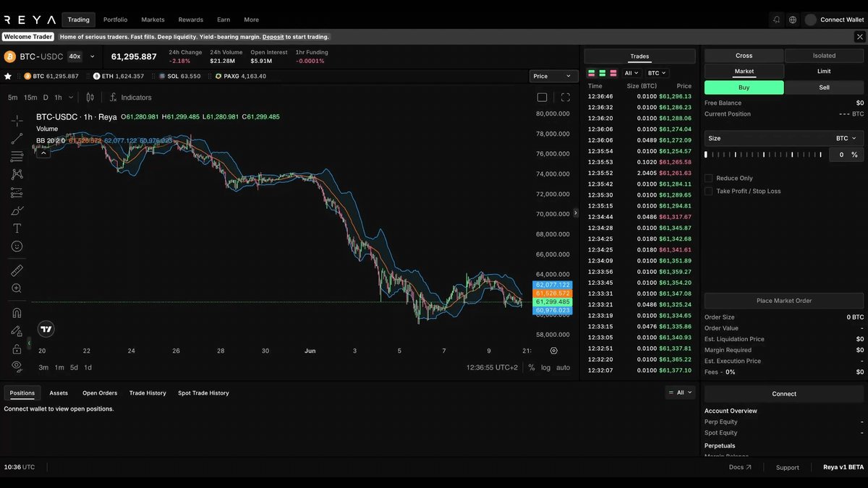Click the chart layout square icon
The height and width of the screenshot is (488, 868).
pos(542,98)
